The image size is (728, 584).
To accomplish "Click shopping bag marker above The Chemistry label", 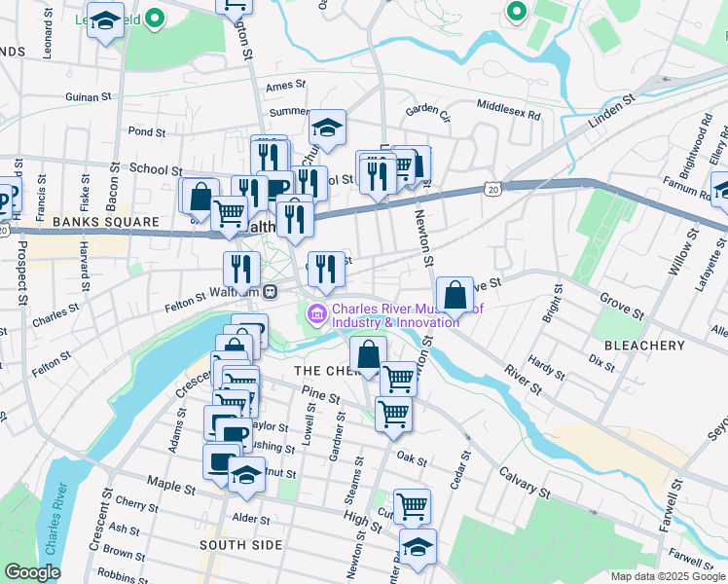I will point(368,357).
